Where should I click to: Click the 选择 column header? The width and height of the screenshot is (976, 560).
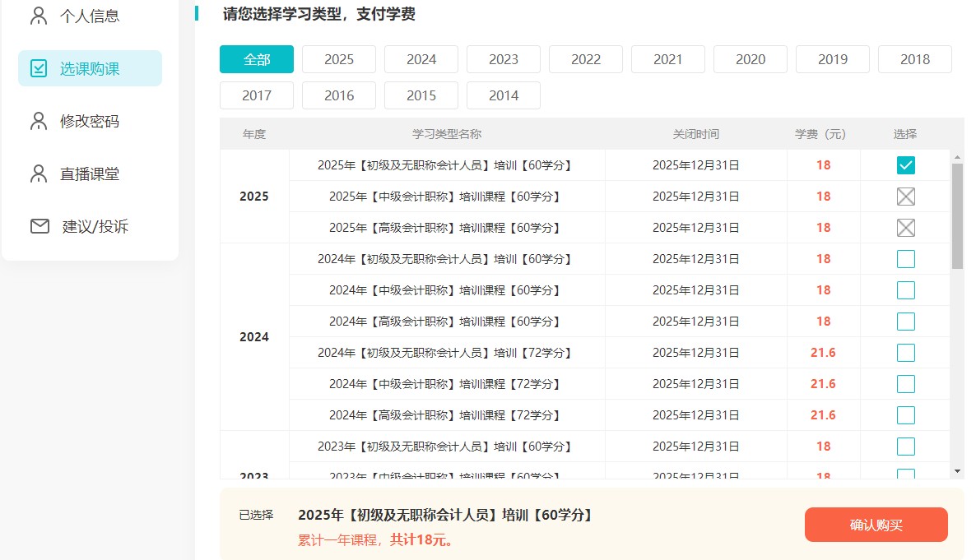[905, 134]
